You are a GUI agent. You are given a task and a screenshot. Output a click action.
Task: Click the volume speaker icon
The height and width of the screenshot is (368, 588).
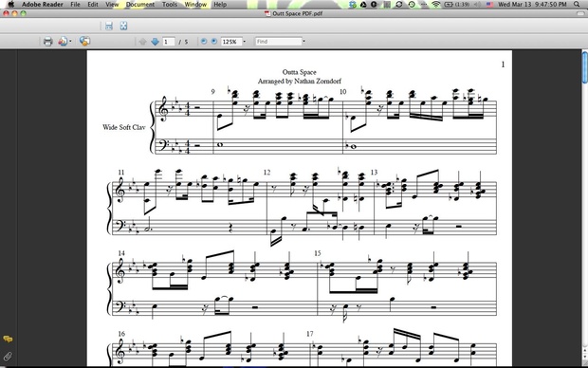477,5
